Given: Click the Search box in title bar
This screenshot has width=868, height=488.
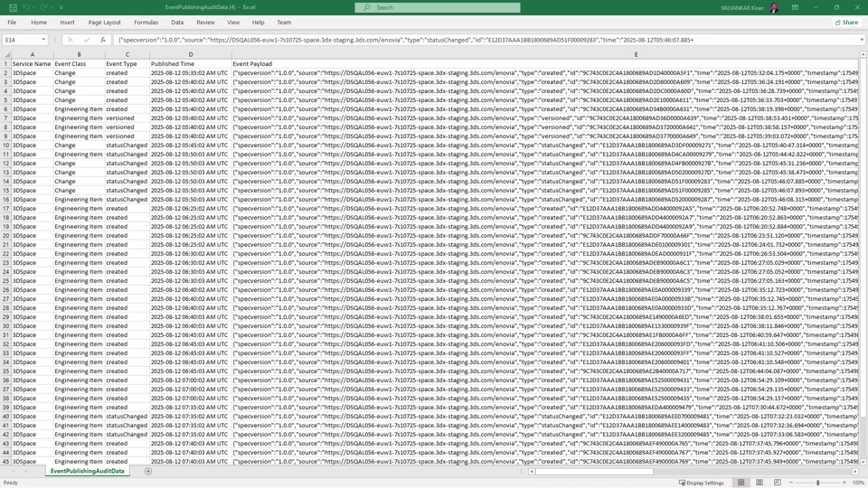Looking at the screenshot, I should tap(438, 7).
